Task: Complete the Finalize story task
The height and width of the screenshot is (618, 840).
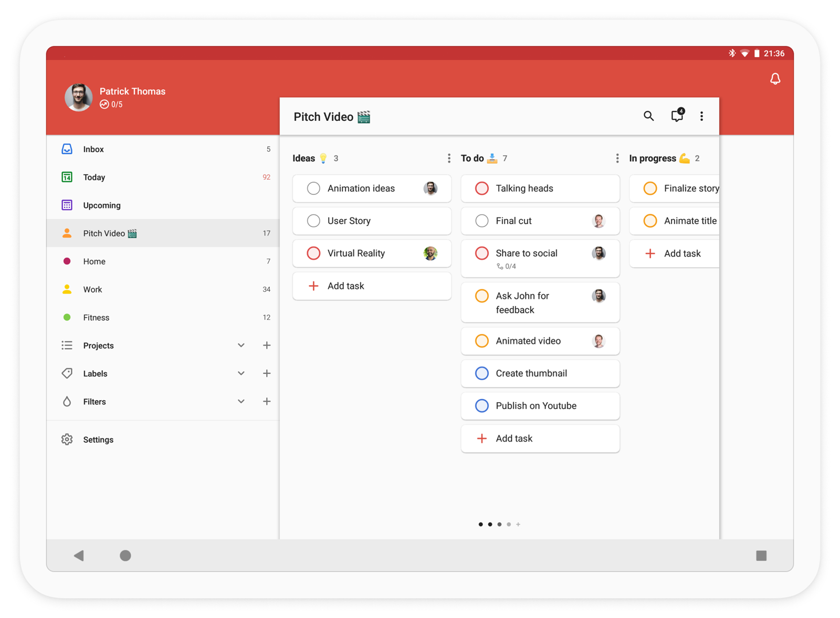Action: (x=650, y=188)
